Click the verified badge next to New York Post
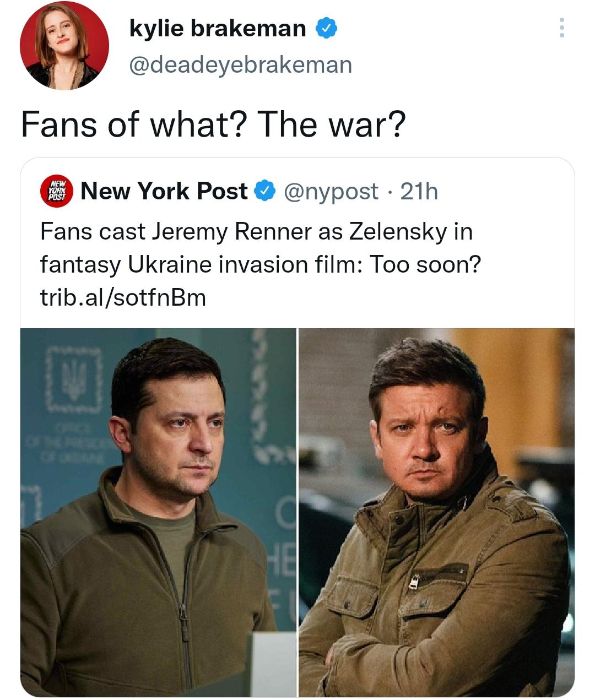This screenshot has width=595, height=700. click(265, 191)
